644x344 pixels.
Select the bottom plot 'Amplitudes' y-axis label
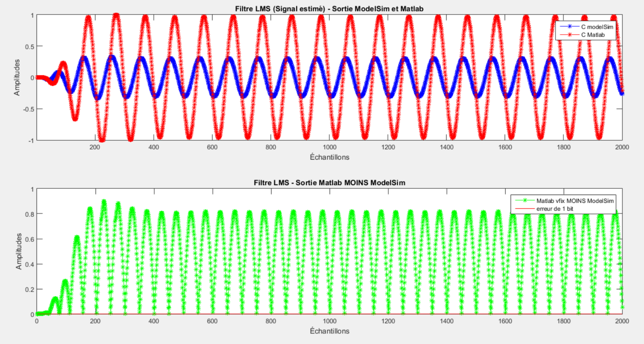tap(19, 251)
